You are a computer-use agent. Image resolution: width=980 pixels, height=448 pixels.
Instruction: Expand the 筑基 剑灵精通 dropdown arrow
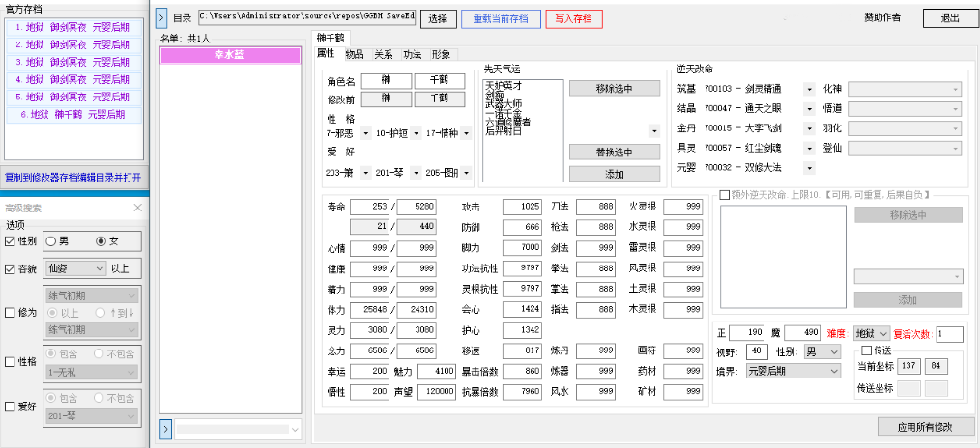click(810, 89)
